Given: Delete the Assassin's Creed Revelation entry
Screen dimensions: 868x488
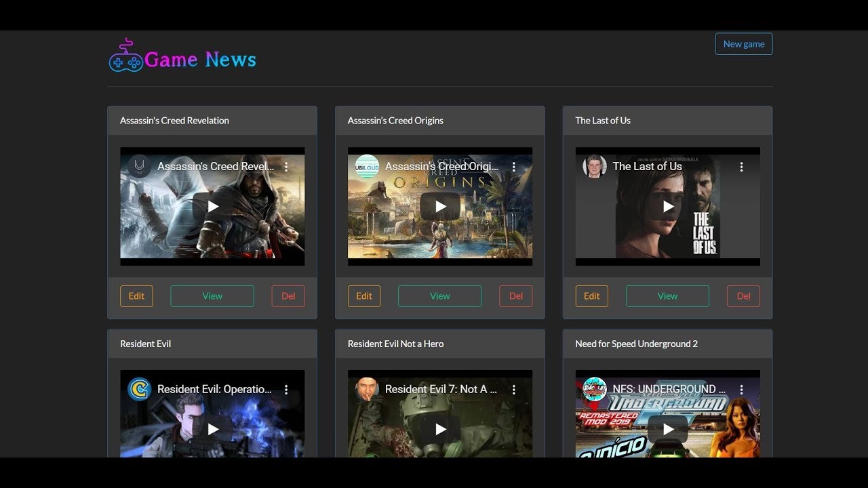Looking at the screenshot, I should point(288,296).
